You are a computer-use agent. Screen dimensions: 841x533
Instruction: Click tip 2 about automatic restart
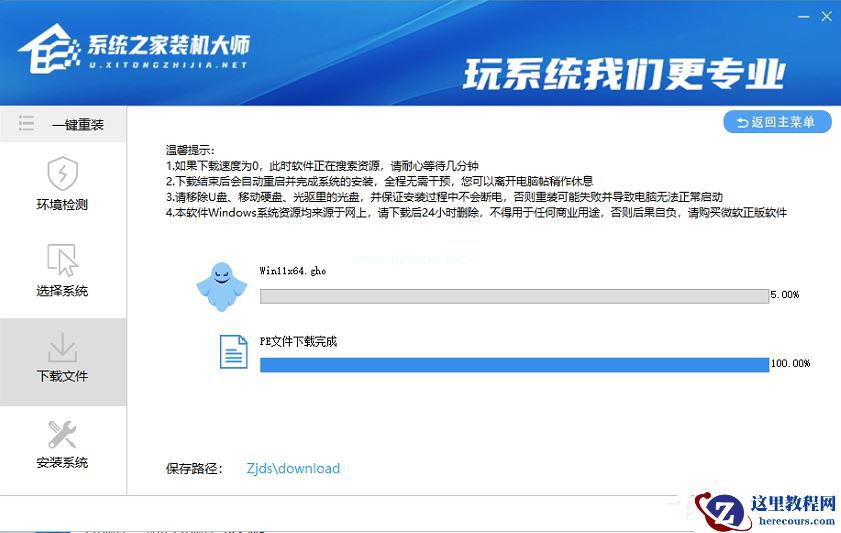click(379, 181)
